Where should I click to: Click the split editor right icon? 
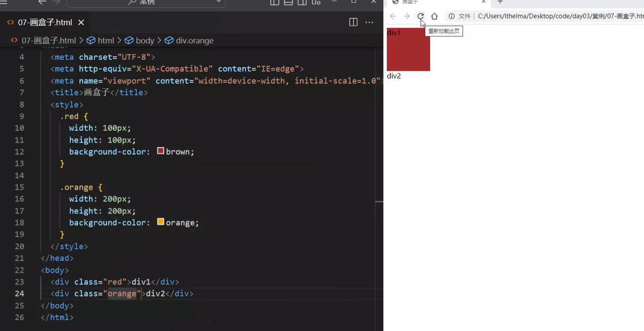point(353,22)
